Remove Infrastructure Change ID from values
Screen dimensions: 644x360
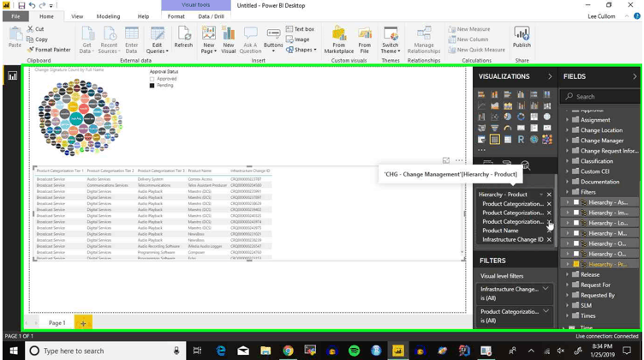click(549, 240)
